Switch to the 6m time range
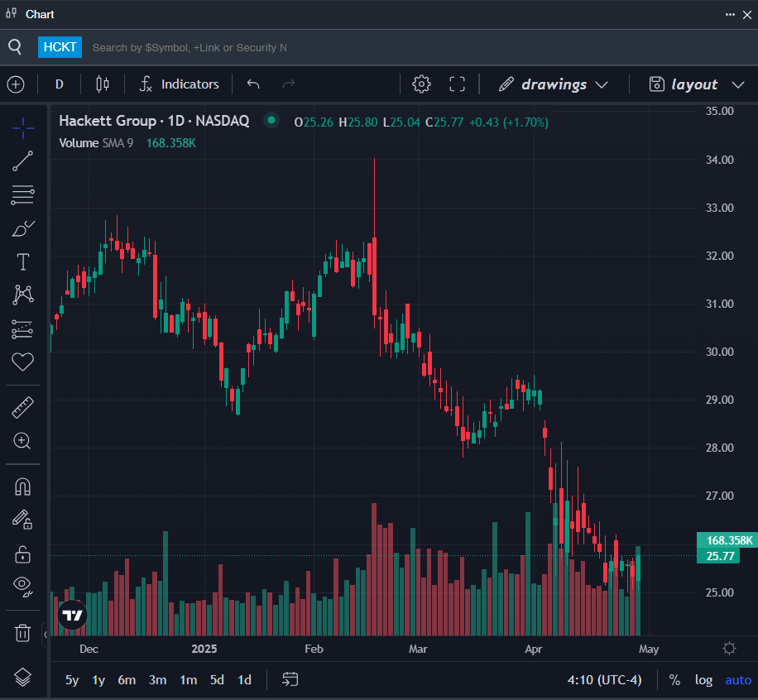Image resolution: width=758 pixels, height=700 pixels. 127,680
